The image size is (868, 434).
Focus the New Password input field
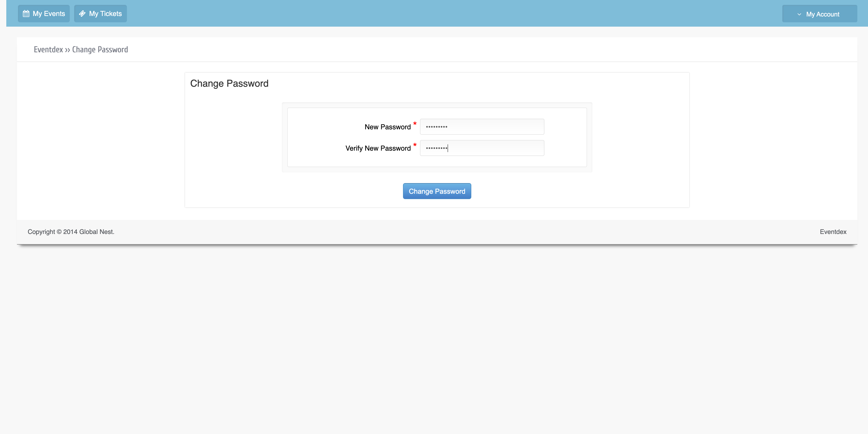click(x=482, y=127)
